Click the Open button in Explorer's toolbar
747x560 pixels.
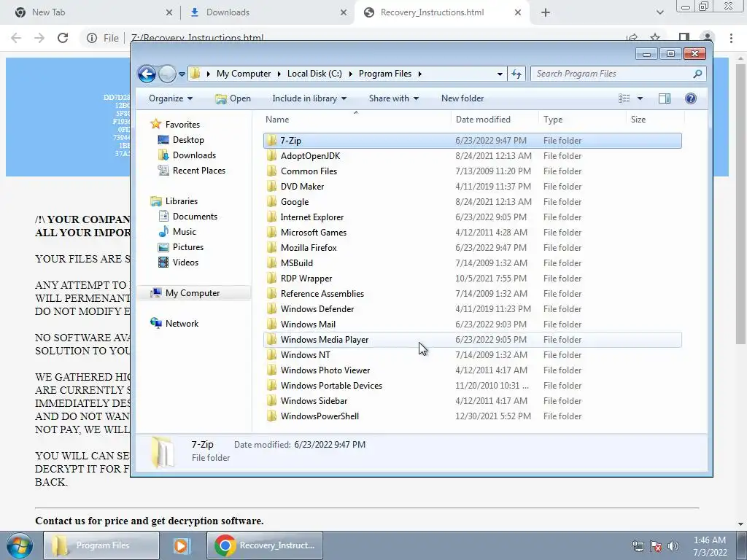coord(233,98)
